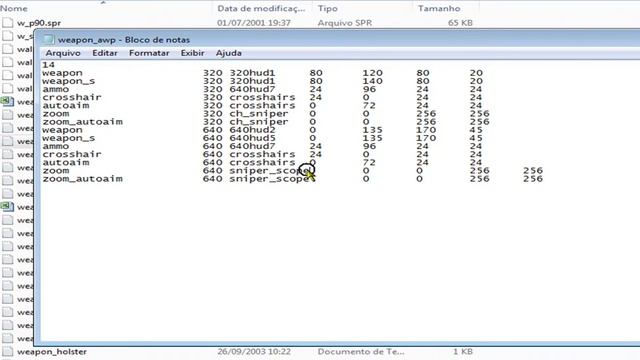This screenshot has height=360, width=640.
Task: Open the Formatar menu
Action: pos(149,53)
